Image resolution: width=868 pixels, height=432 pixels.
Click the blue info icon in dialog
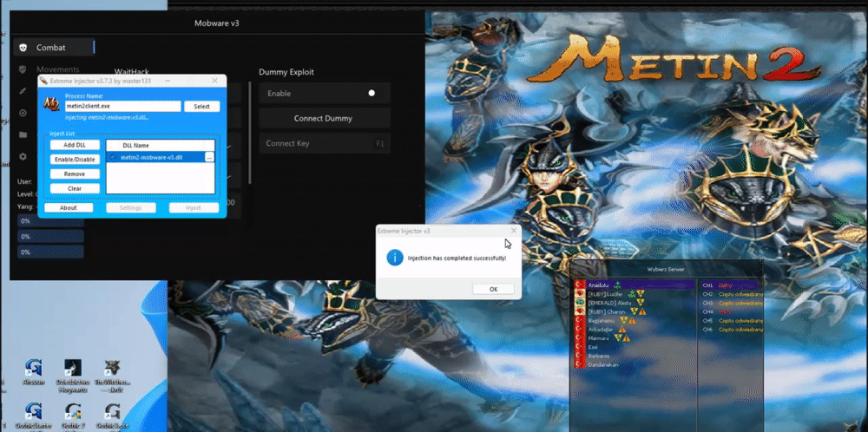point(395,258)
